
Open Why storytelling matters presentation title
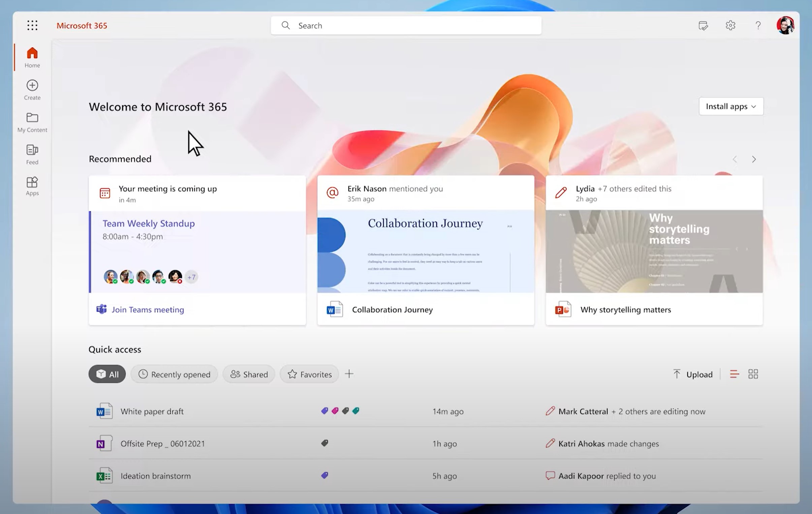point(626,310)
